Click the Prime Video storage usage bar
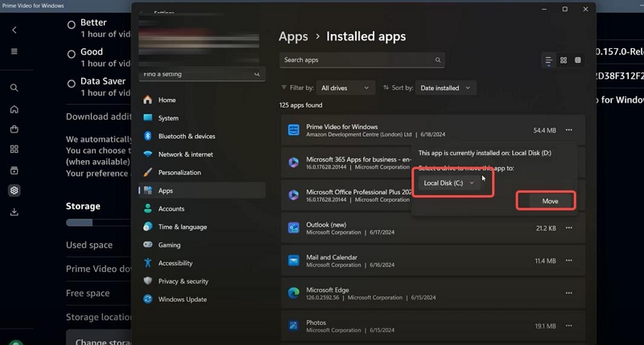 click(98, 223)
